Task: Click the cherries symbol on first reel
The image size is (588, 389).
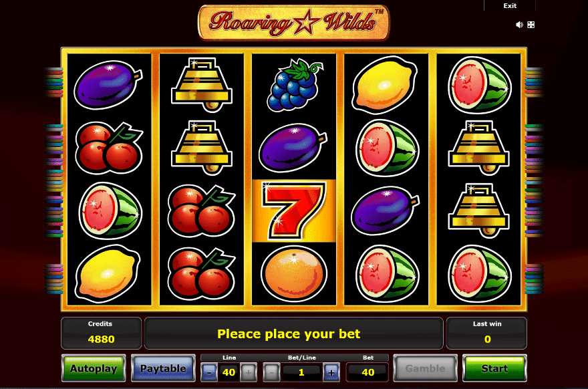Action: point(108,148)
